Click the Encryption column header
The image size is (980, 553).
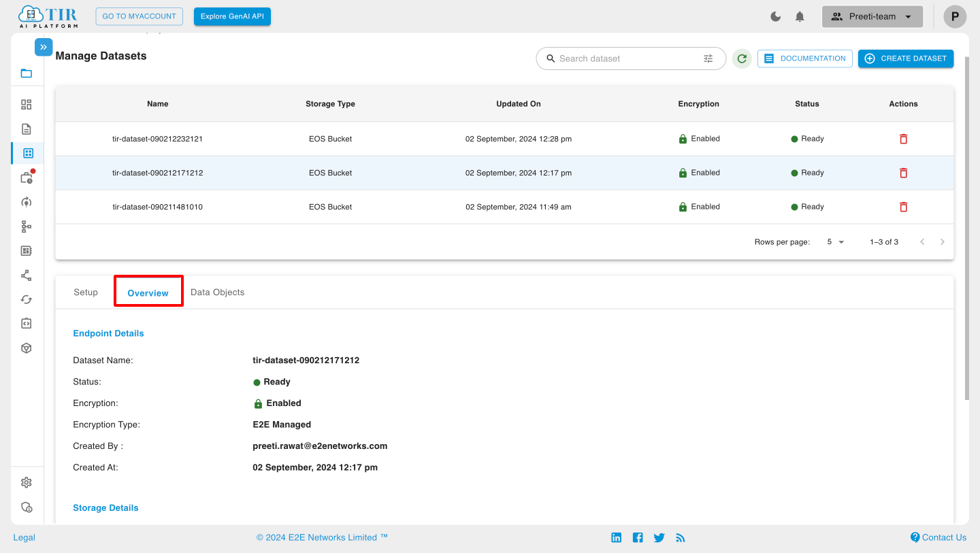coord(699,104)
